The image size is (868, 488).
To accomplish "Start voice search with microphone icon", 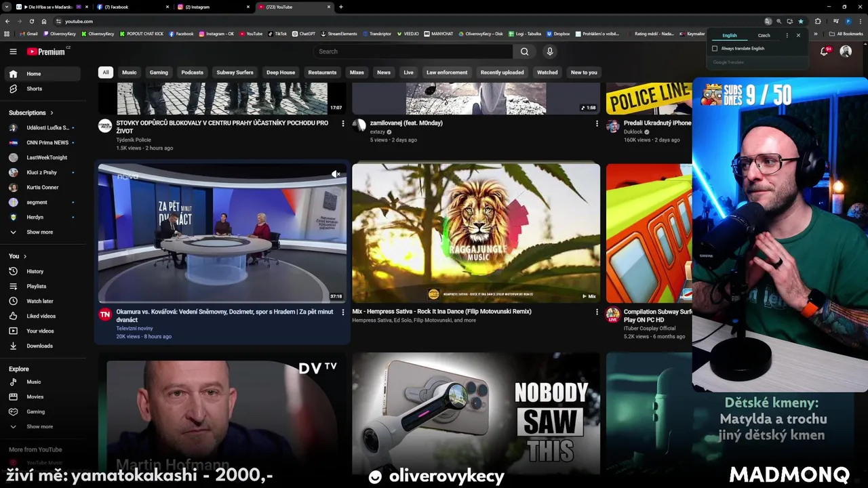I will pyautogui.click(x=550, y=52).
